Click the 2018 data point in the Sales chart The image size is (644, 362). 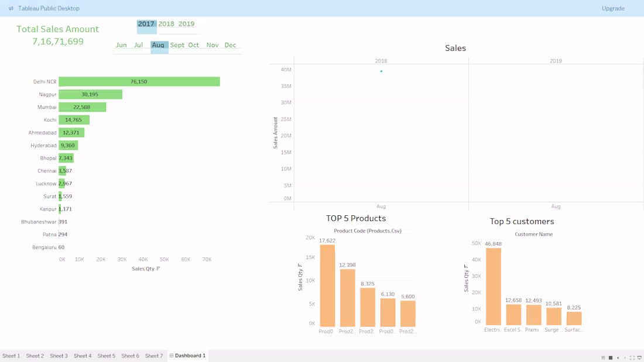(381, 71)
